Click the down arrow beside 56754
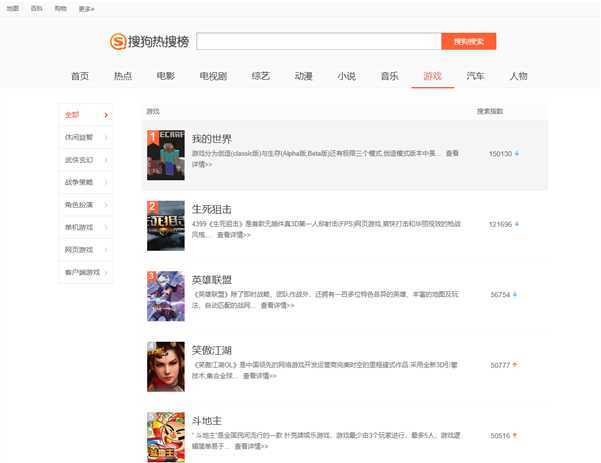This screenshot has height=463, width=601. pos(515,294)
